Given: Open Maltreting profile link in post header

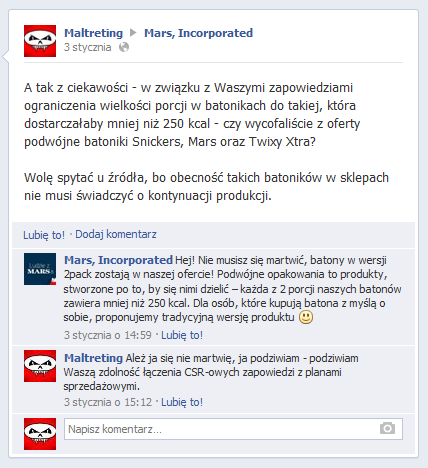Looking at the screenshot, I should (x=94, y=33).
